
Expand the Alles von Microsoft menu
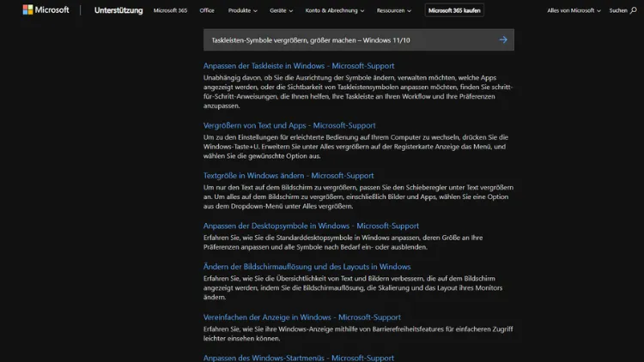coord(574,10)
